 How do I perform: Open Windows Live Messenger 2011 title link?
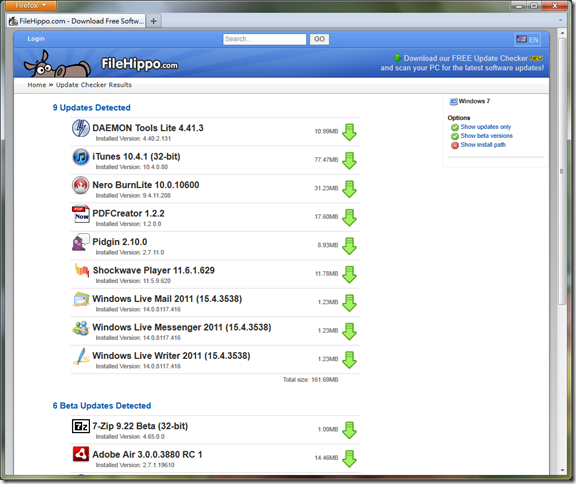(182, 327)
